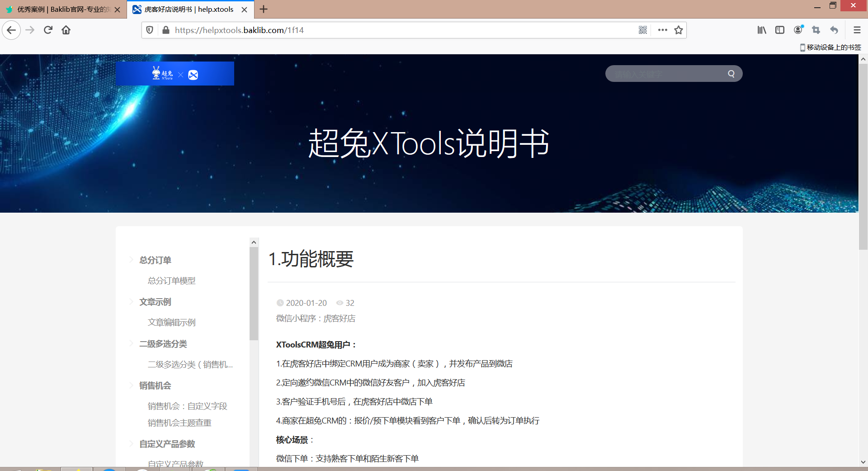Click the 超兔XTools说明书 banner title
The height and width of the screenshot is (471, 868).
click(x=429, y=143)
